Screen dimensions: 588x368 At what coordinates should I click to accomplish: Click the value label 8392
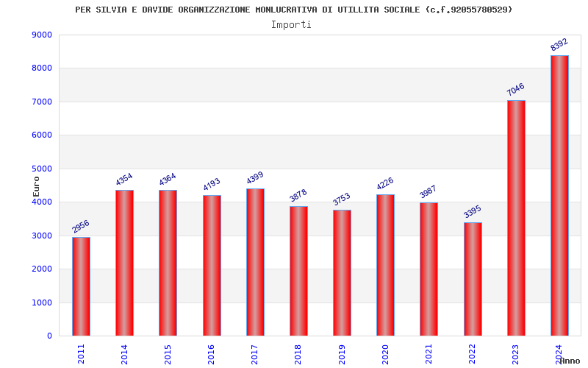pos(559,45)
